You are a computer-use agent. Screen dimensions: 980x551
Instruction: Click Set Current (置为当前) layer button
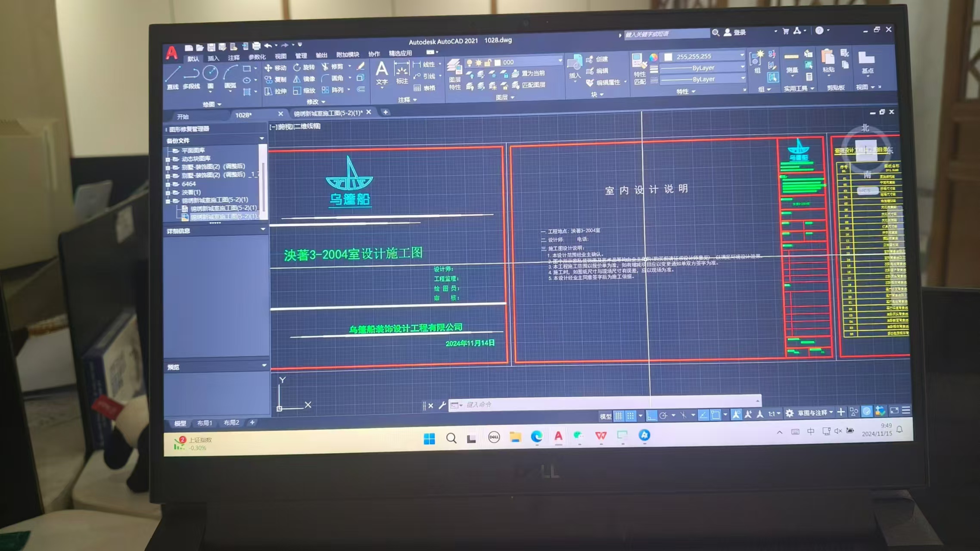(529, 73)
